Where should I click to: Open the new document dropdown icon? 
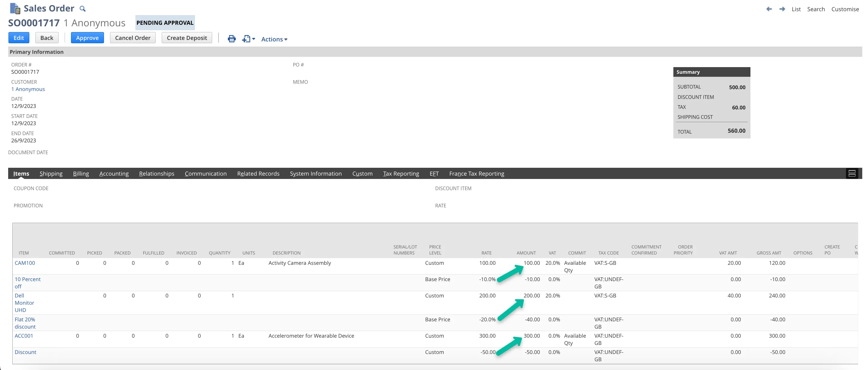coord(248,39)
